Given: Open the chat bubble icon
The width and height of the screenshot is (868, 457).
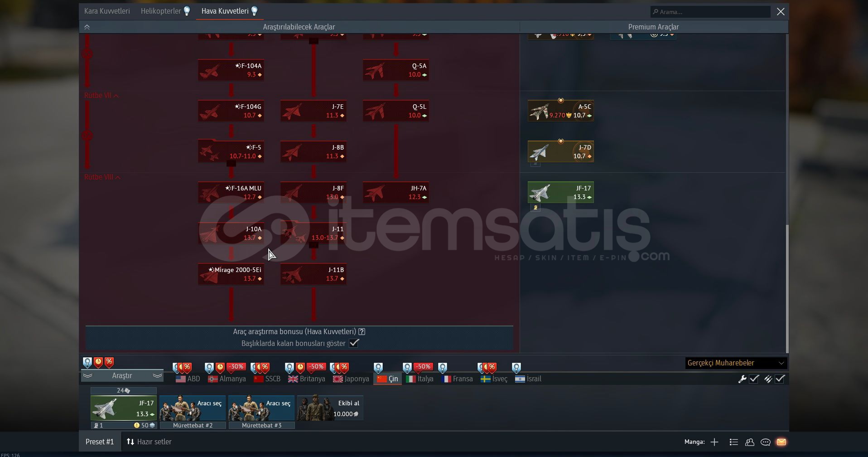Looking at the screenshot, I should 766,442.
